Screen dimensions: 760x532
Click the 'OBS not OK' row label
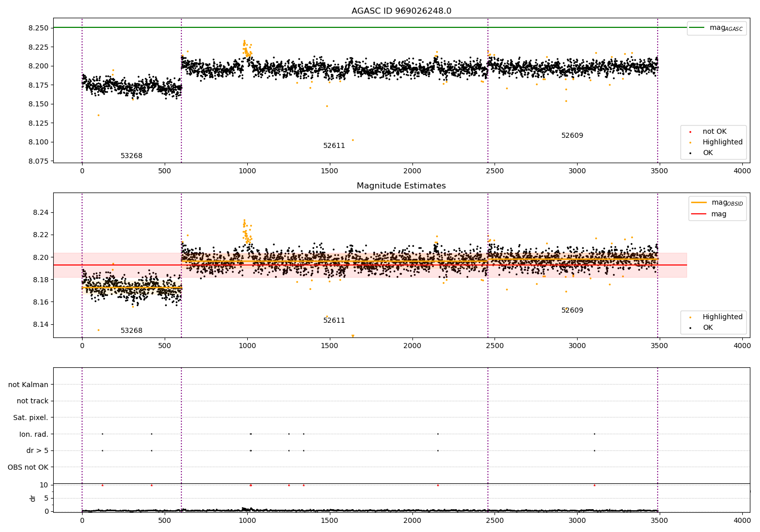(28, 467)
